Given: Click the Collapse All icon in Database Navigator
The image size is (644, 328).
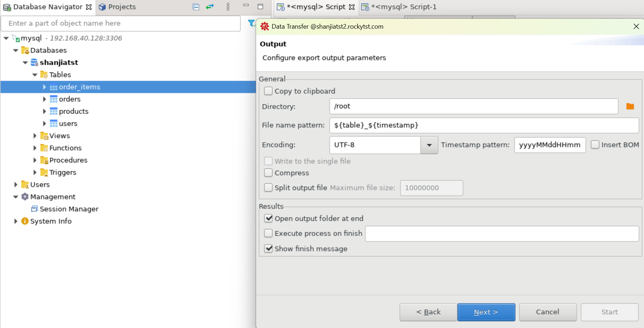Looking at the screenshot, I should 196,7.
